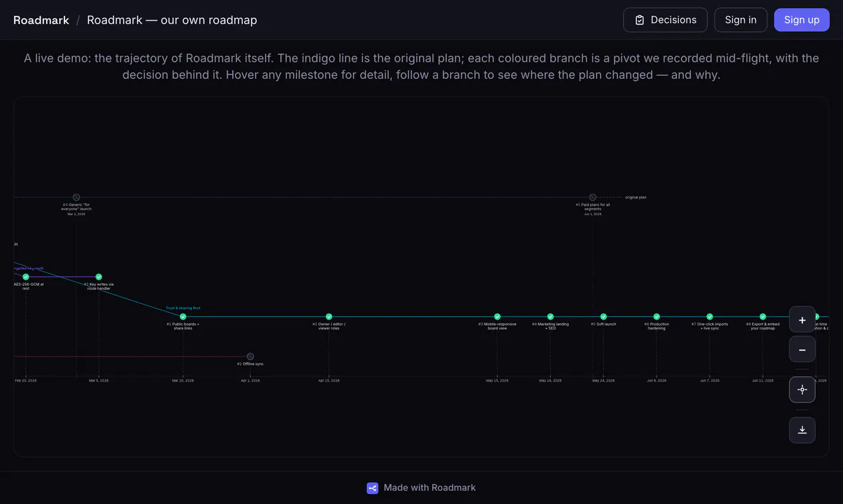Select the Export & embed your roadmap node
Screen dimensions: 843x504
763,316
